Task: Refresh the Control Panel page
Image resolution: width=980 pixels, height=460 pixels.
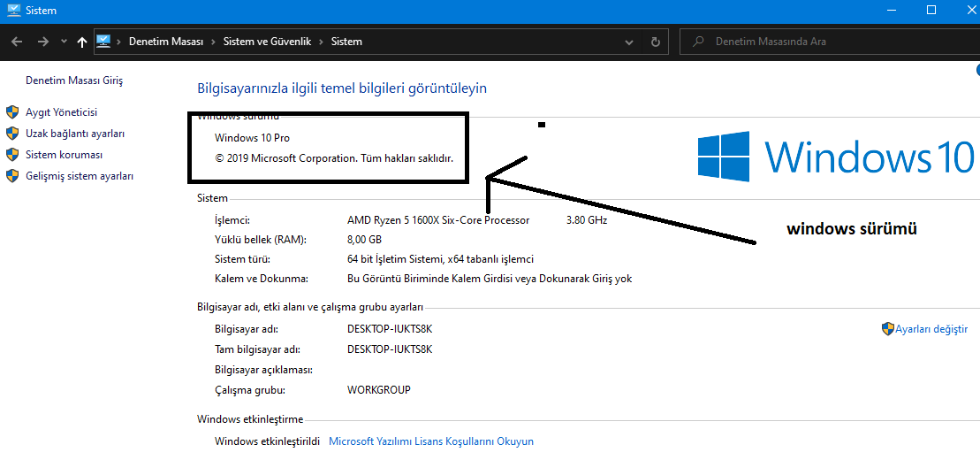Action: point(655,42)
